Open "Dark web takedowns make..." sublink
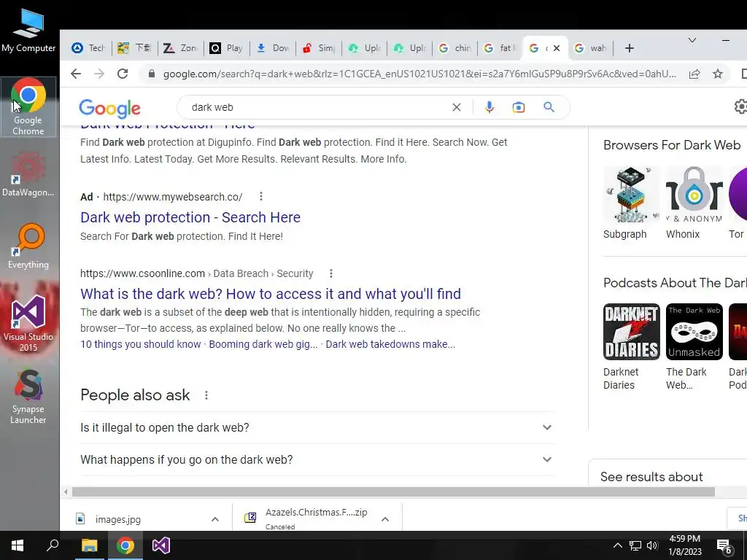This screenshot has height=560, width=747. (390, 344)
